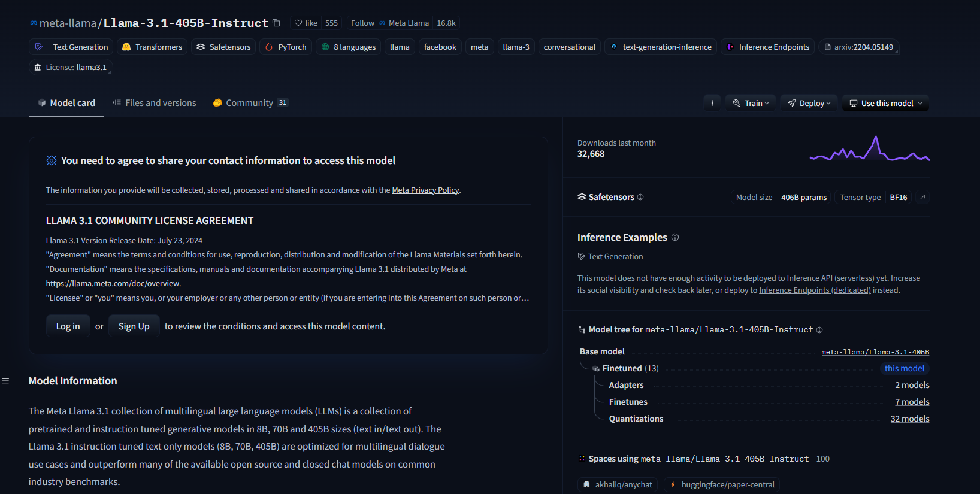
Task: Click the Log in button
Action: pyautogui.click(x=68, y=326)
